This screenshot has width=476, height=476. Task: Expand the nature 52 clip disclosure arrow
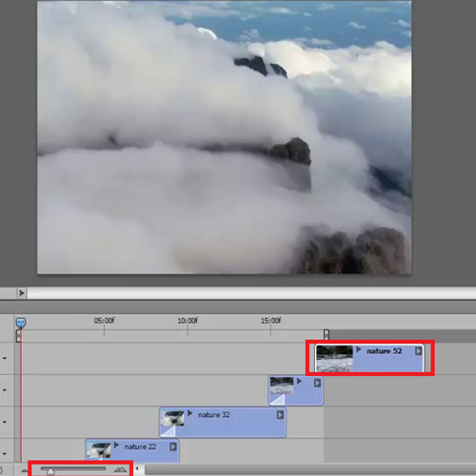coord(359,349)
